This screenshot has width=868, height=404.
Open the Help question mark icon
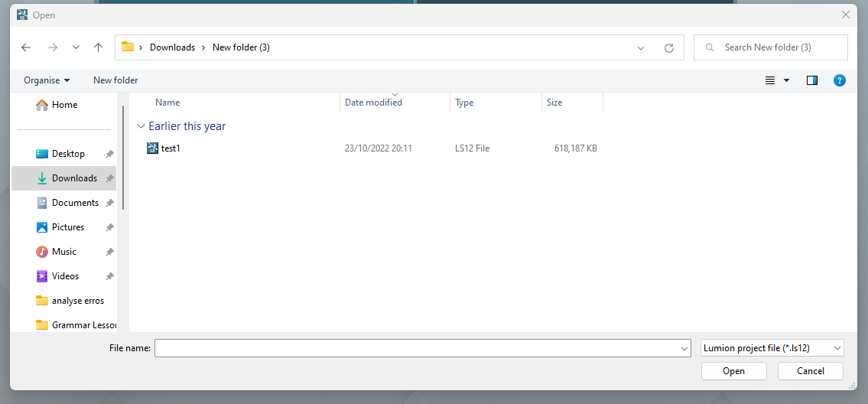click(x=839, y=80)
